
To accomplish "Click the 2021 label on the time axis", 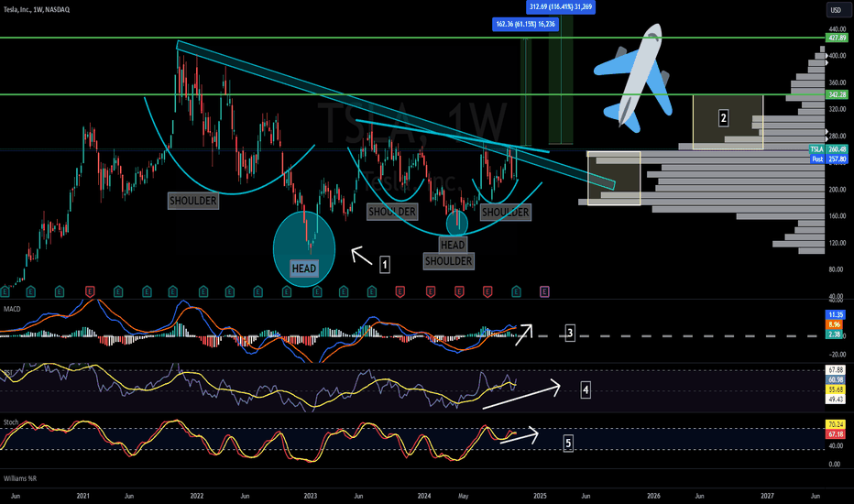I will [x=83, y=496].
